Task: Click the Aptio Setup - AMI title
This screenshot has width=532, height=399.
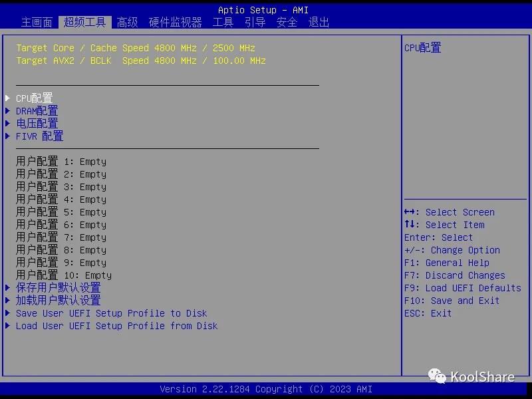Action: pyautogui.click(x=263, y=10)
